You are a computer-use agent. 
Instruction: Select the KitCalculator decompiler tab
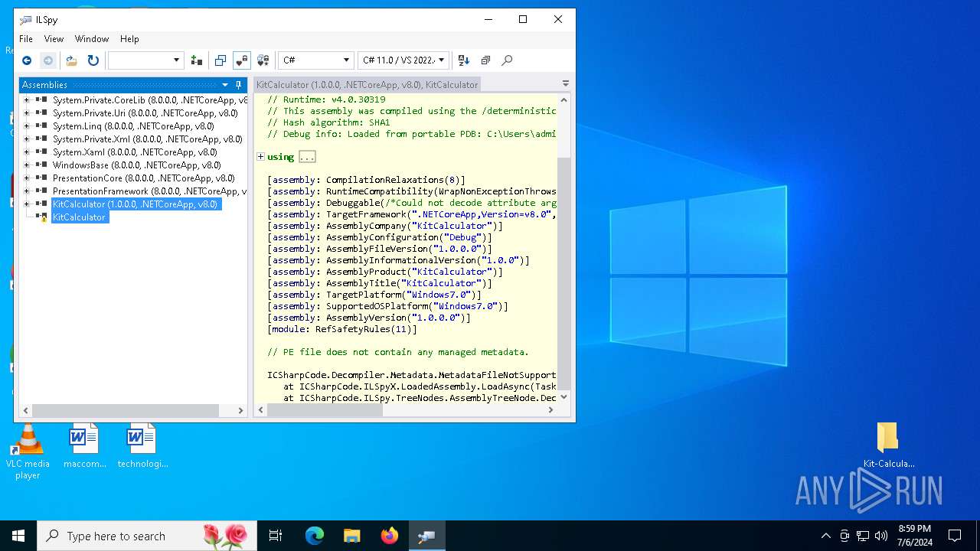[367, 85]
